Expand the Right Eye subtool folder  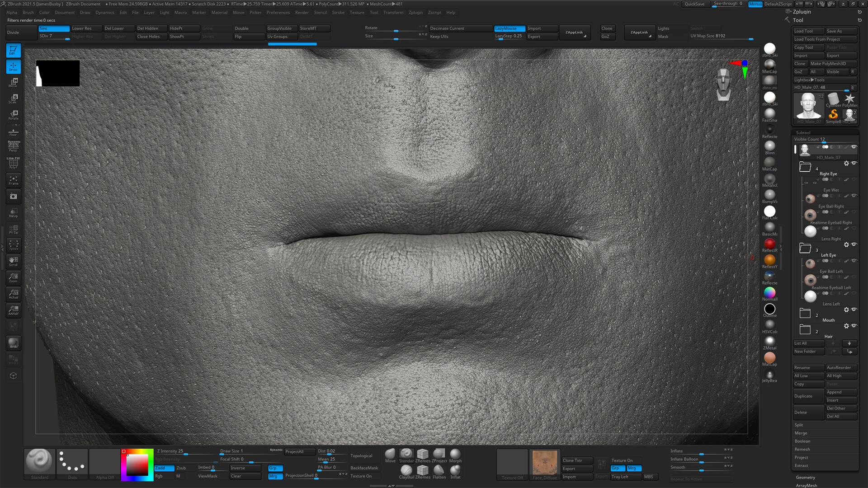click(805, 167)
